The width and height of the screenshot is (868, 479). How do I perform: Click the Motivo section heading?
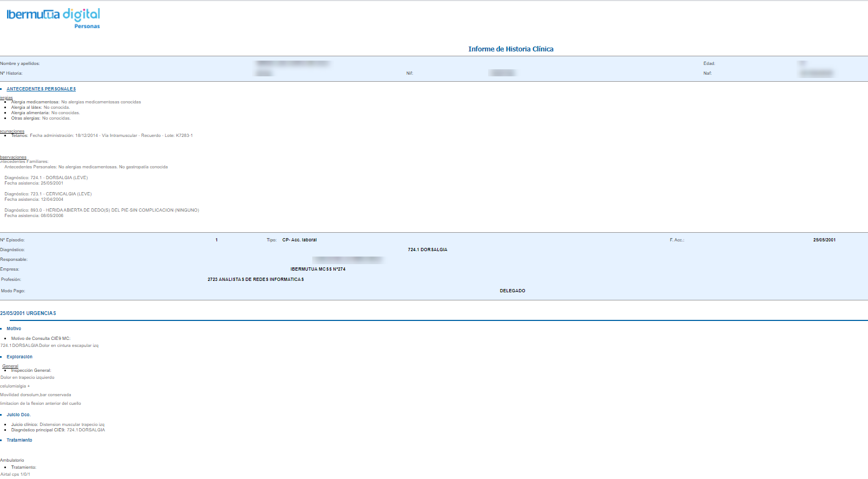point(14,329)
